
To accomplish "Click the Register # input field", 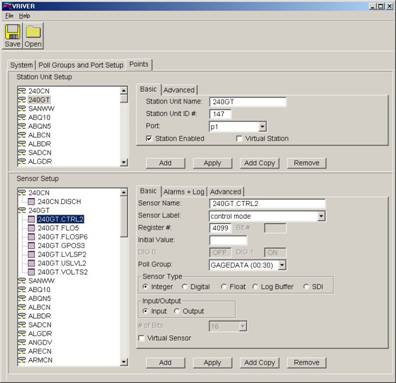I will click(220, 228).
